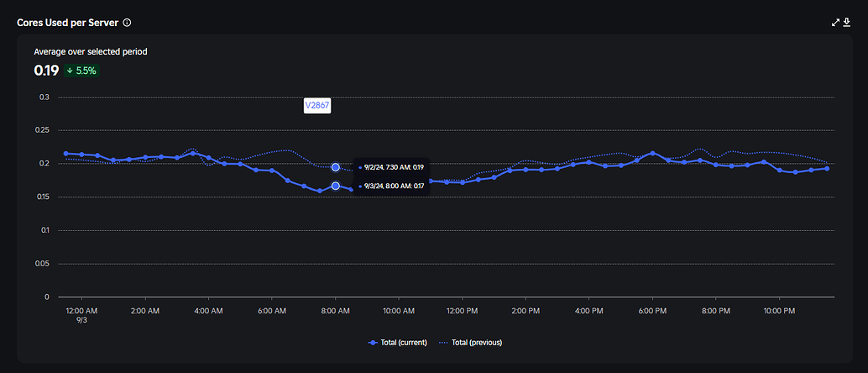The height and width of the screenshot is (373, 868).
Task: Click the 2:00 AM axis label
Action: coord(145,312)
